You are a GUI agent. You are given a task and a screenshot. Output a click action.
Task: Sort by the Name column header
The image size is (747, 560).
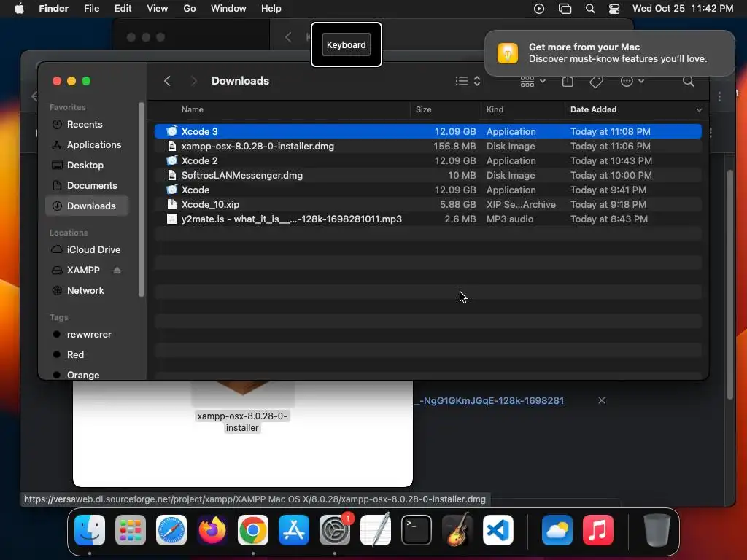193,109
